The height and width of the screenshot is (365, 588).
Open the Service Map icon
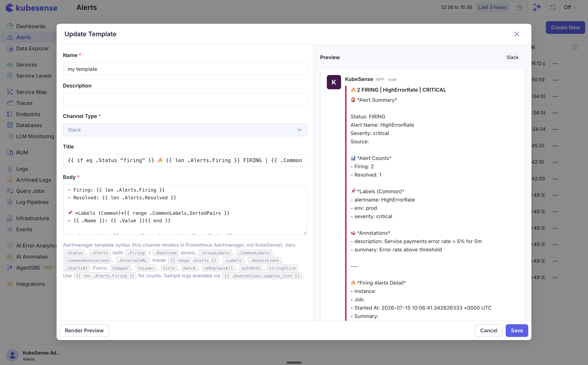[10, 92]
